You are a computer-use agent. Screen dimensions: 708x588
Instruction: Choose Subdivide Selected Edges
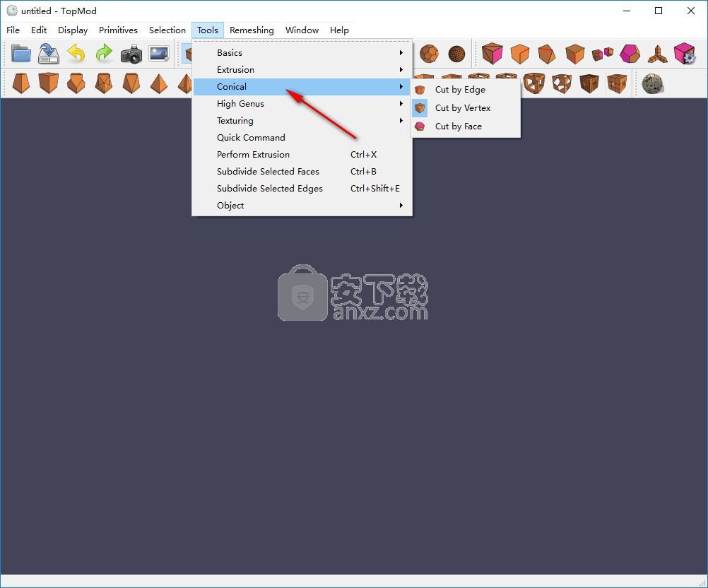[x=302, y=188]
